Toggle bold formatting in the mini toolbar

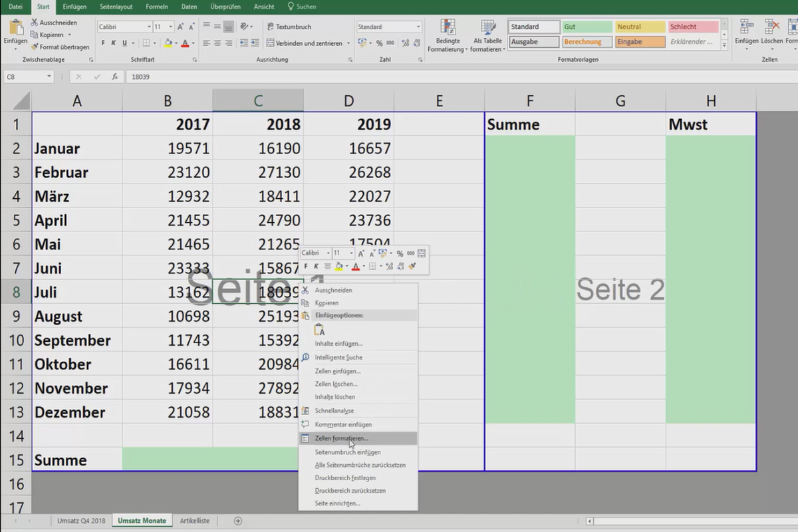pos(306,266)
